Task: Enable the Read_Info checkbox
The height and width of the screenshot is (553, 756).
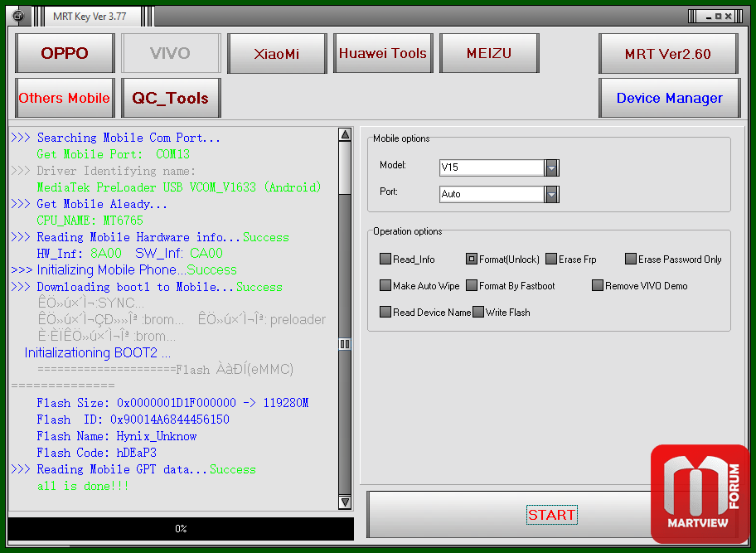Action: (385, 259)
